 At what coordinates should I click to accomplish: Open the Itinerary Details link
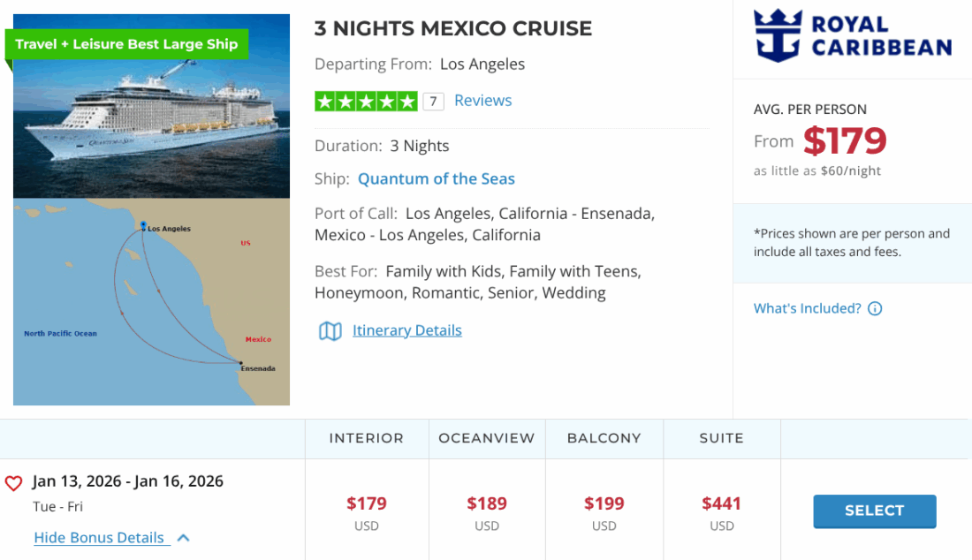tap(406, 330)
